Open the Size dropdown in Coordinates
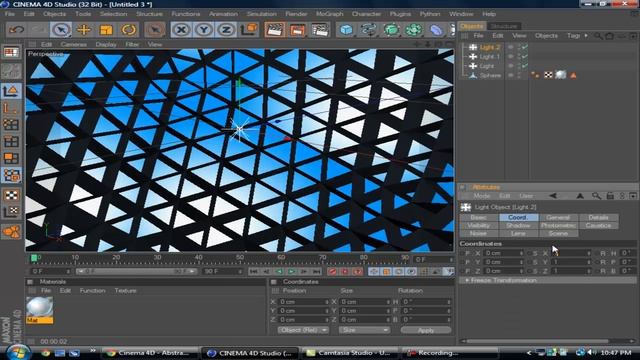 click(x=364, y=330)
